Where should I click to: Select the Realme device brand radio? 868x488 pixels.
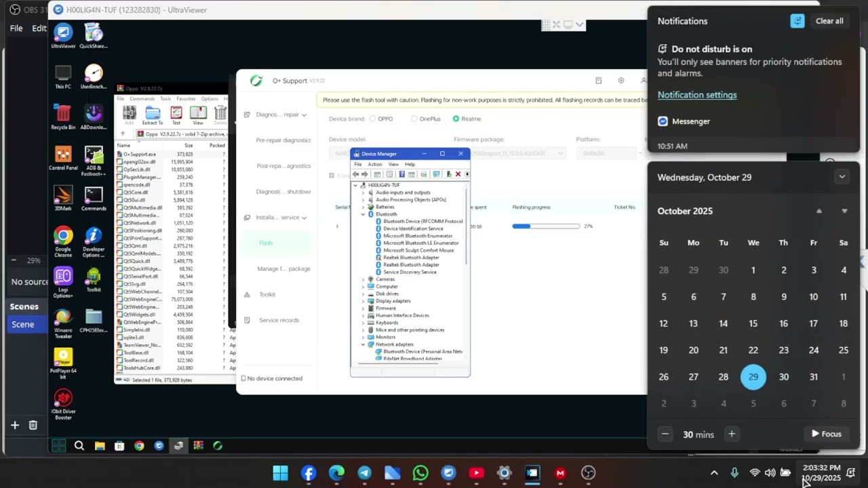[x=456, y=119]
